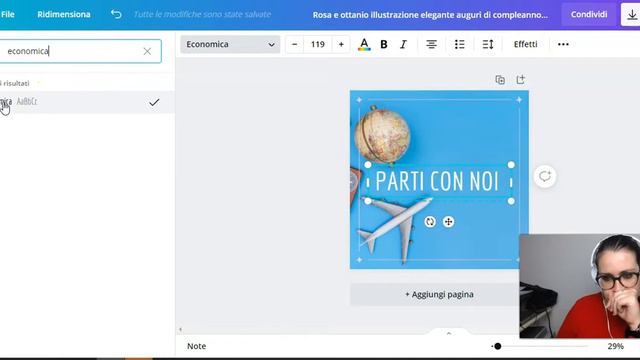The image size is (640, 360).
Task: Open the line spacing options
Action: point(488,44)
